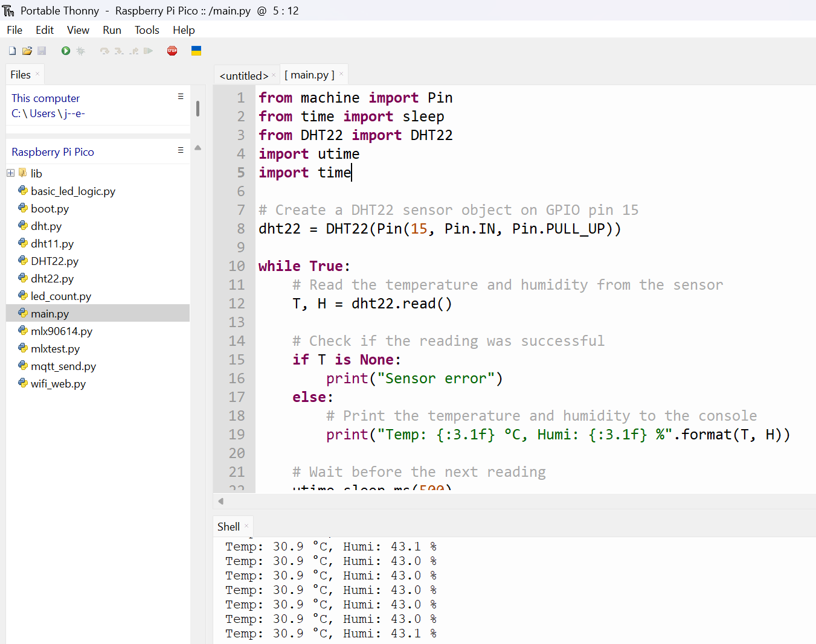The image size is (816, 644).
Task: Click the Python icon beside wifi_web.py
Action: (23, 383)
